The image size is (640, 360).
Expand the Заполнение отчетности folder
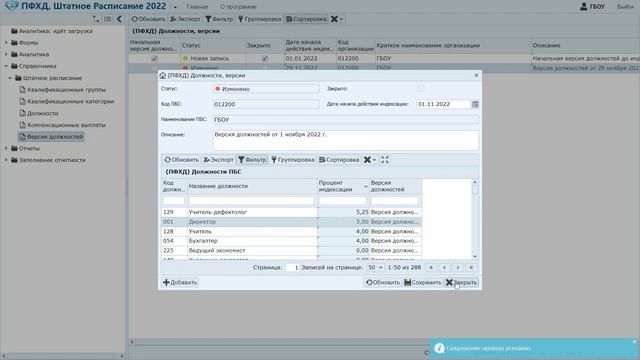(6, 160)
